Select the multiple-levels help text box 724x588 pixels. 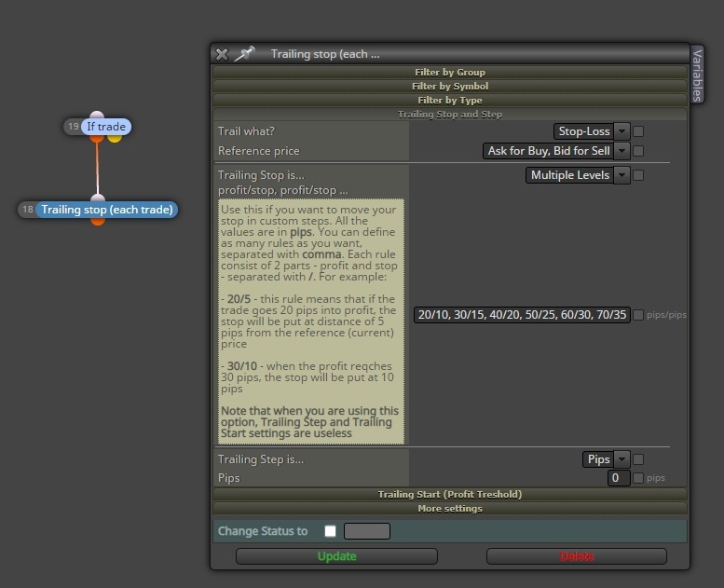(x=311, y=321)
